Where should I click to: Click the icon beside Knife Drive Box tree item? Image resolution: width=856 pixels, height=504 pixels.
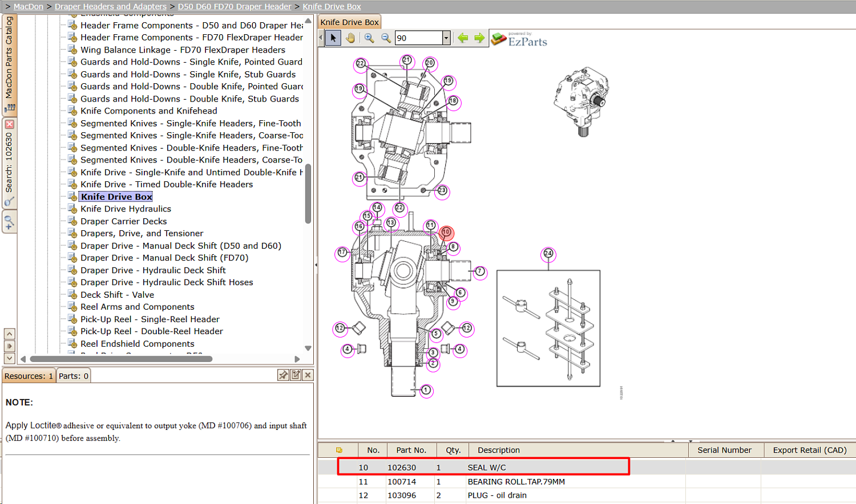pos(72,197)
